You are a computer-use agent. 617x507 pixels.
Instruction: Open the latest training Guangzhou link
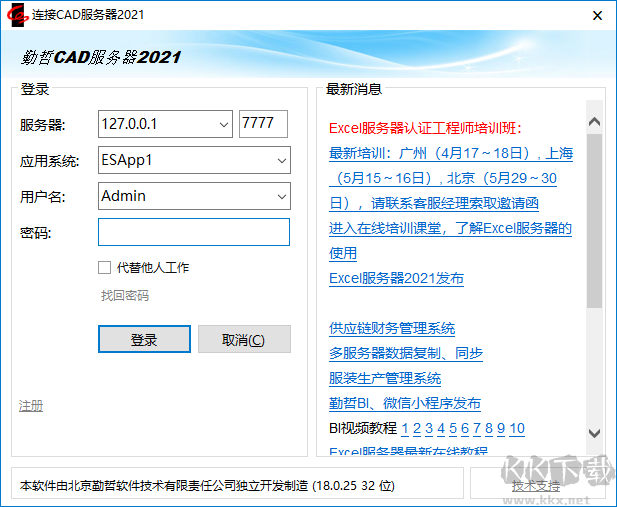point(451,178)
